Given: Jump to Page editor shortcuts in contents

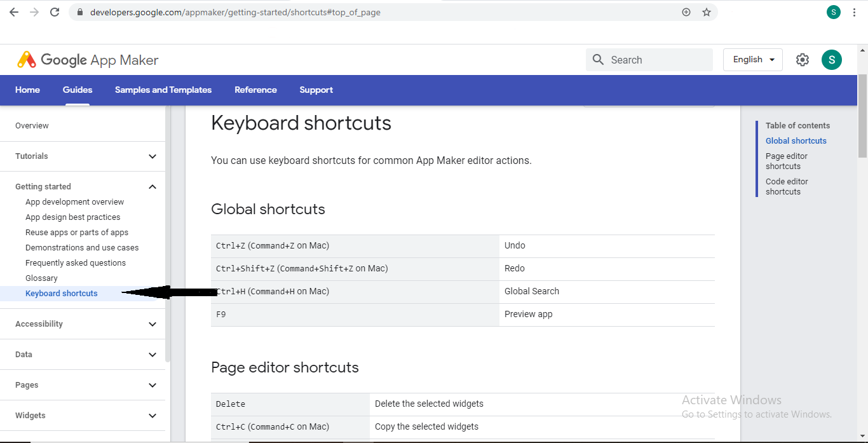Looking at the screenshot, I should (787, 161).
